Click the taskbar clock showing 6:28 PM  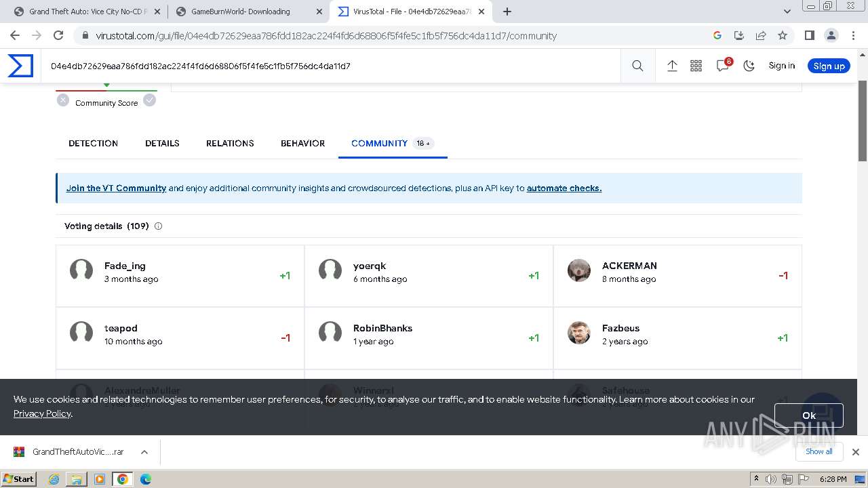[x=833, y=479]
